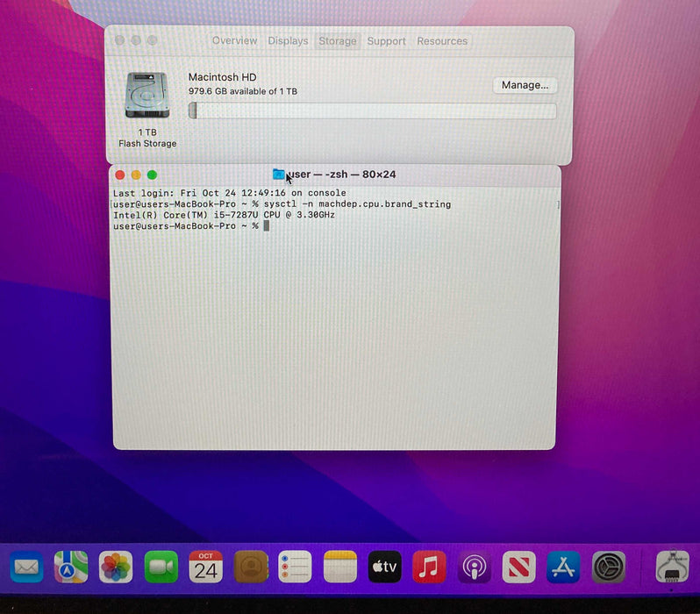This screenshot has width=700, height=614.
Task: Open Notes app in Dock
Action: point(339,568)
